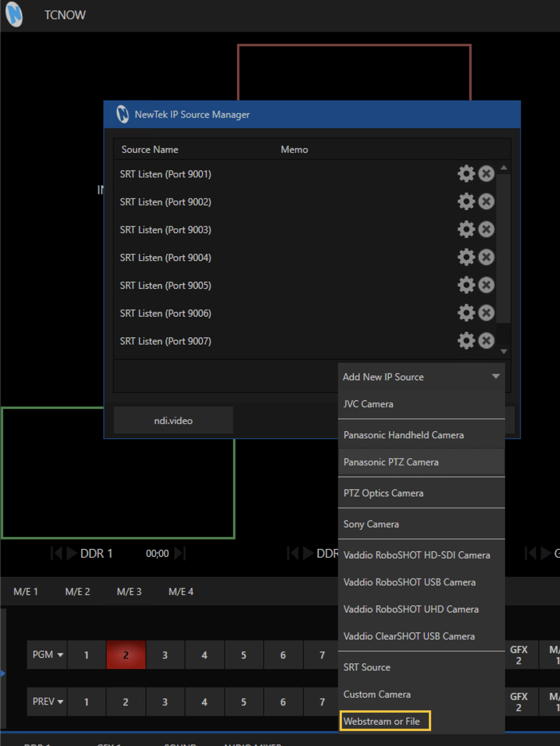This screenshot has height=746, width=560.
Task: Choose Vaddio RoboSHOT HD-SDI Camera
Action: [421, 555]
